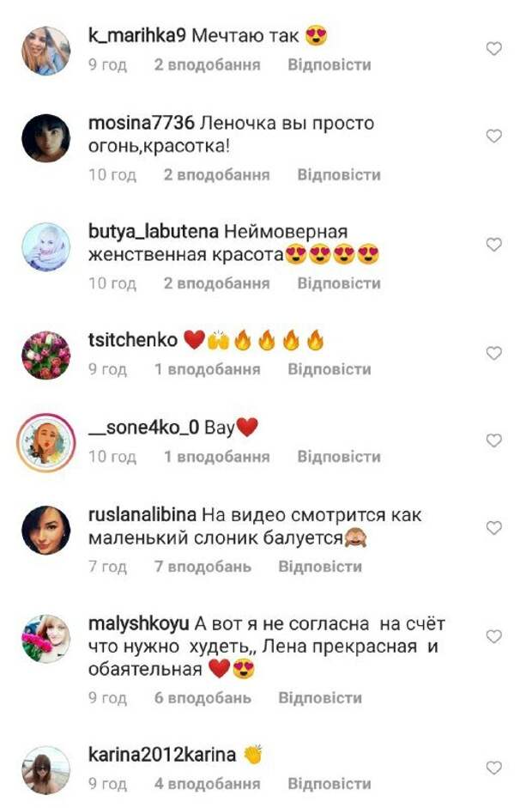This screenshot has height=808, width=532.
Task: Open k_marihka9's profile picture
Action: click(45, 51)
